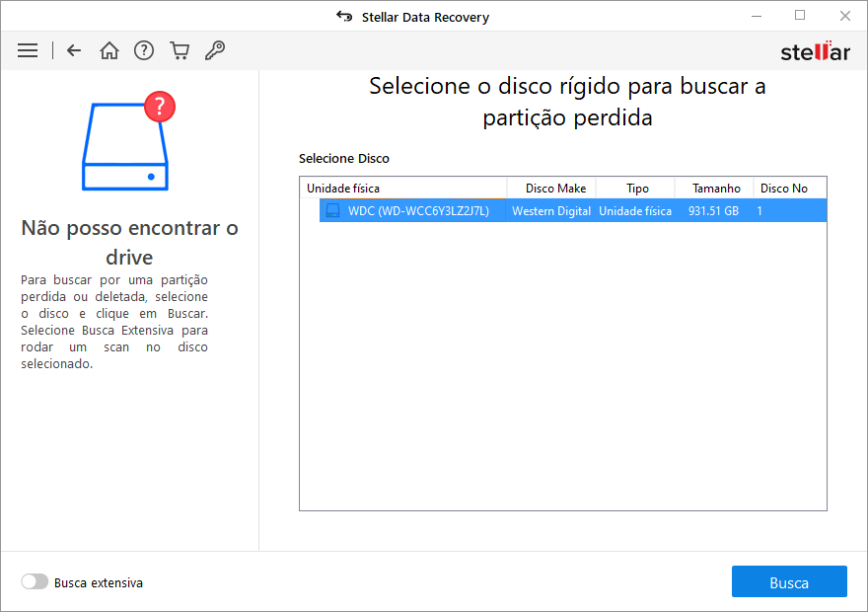Open the shopping cart to buy
This screenshot has height=612, width=868.
tap(180, 50)
